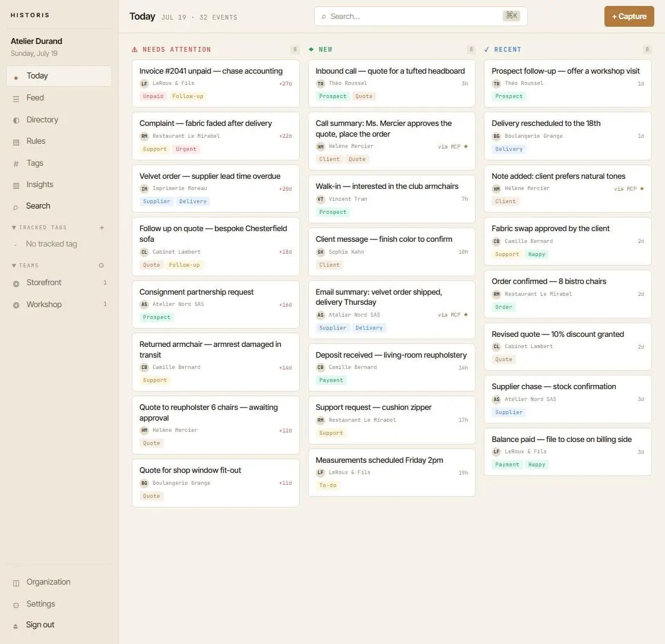The width and height of the screenshot is (665, 644).
Task: Click the ⌘K shortcut badge
Action: click(x=511, y=15)
